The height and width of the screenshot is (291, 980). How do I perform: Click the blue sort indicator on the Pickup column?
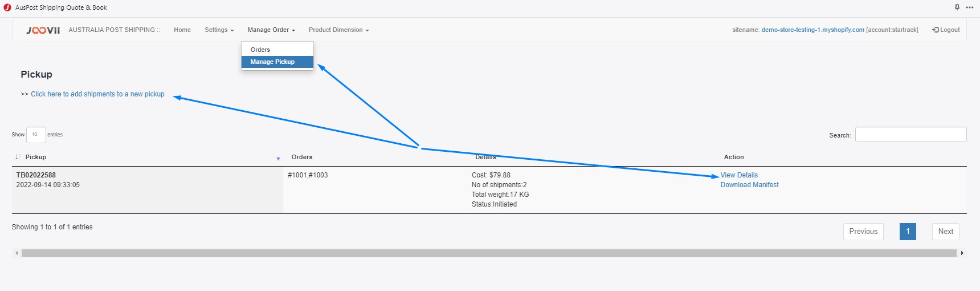[278, 159]
